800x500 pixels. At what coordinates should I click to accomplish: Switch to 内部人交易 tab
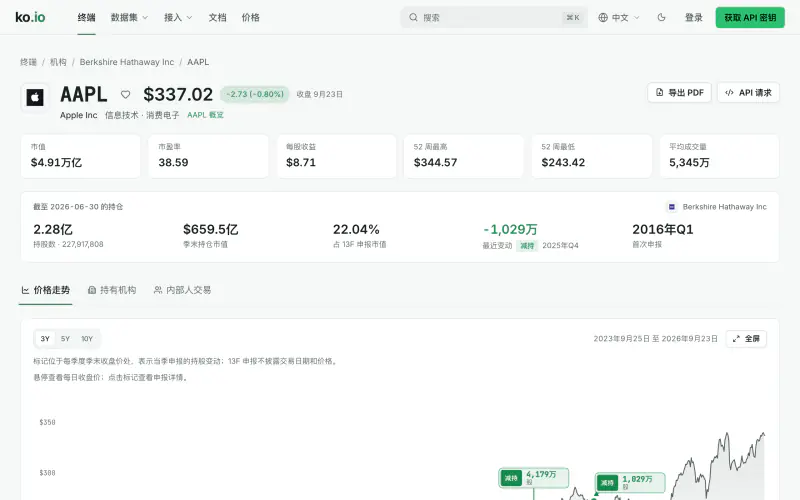click(183, 290)
